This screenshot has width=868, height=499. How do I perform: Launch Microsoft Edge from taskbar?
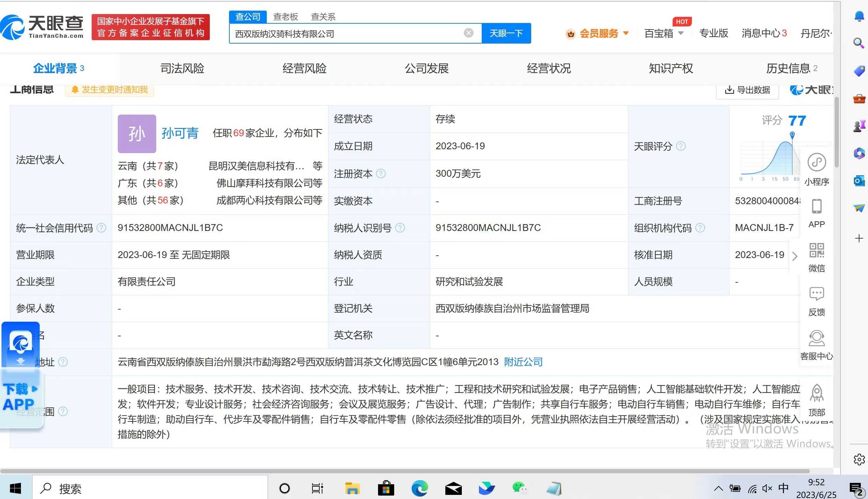pyautogui.click(x=420, y=488)
